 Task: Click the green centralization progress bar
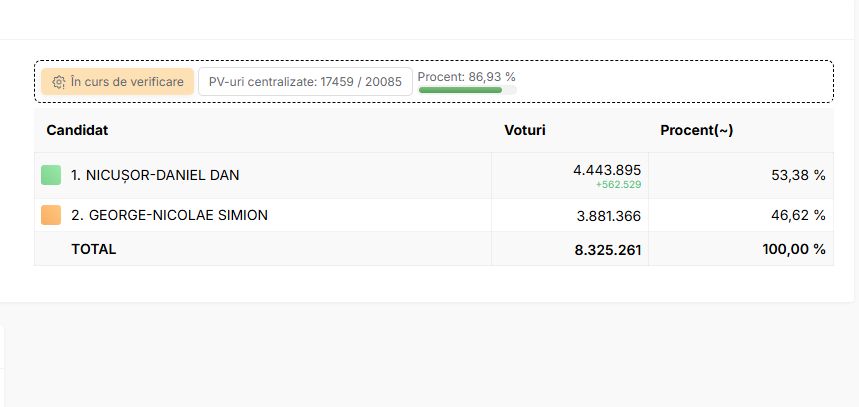coord(461,90)
